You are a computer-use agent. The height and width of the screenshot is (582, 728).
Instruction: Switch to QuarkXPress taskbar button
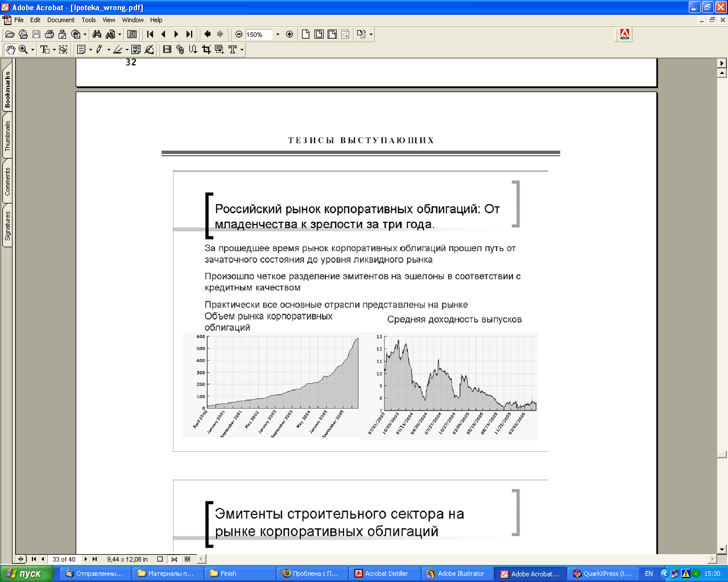click(x=603, y=573)
